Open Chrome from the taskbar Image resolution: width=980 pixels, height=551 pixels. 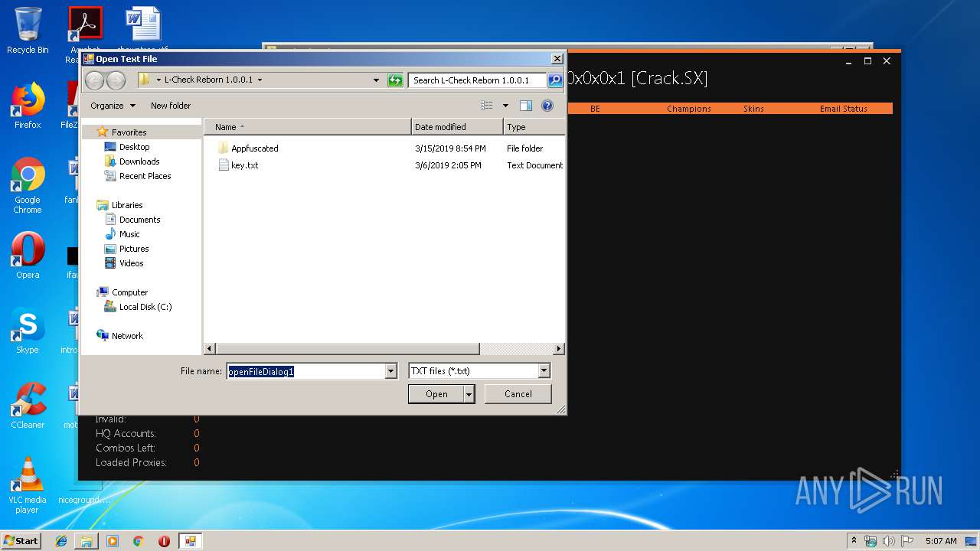138,541
